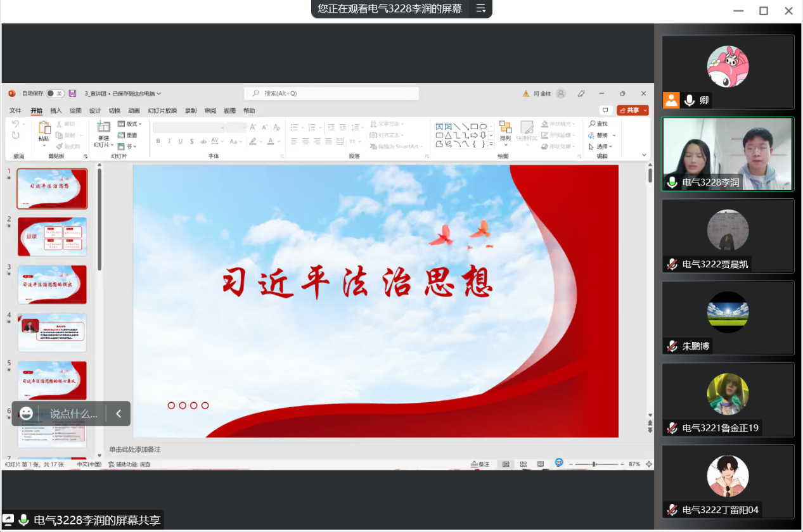This screenshot has width=803, height=532.
Task: Click the New Slide (新建幻灯片) icon
Action: (103, 129)
